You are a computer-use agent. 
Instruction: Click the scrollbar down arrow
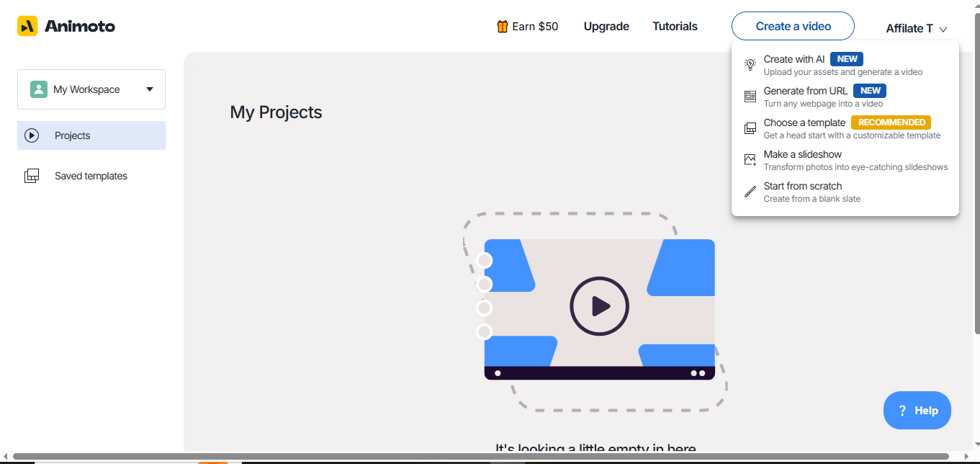(976, 445)
